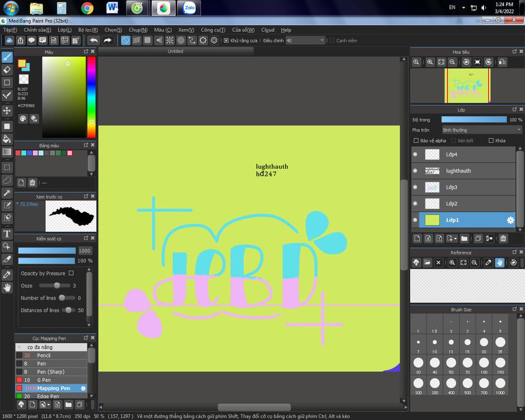The image size is (525, 420).
Task: Enable the circle snap guide
Action: click(181, 41)
